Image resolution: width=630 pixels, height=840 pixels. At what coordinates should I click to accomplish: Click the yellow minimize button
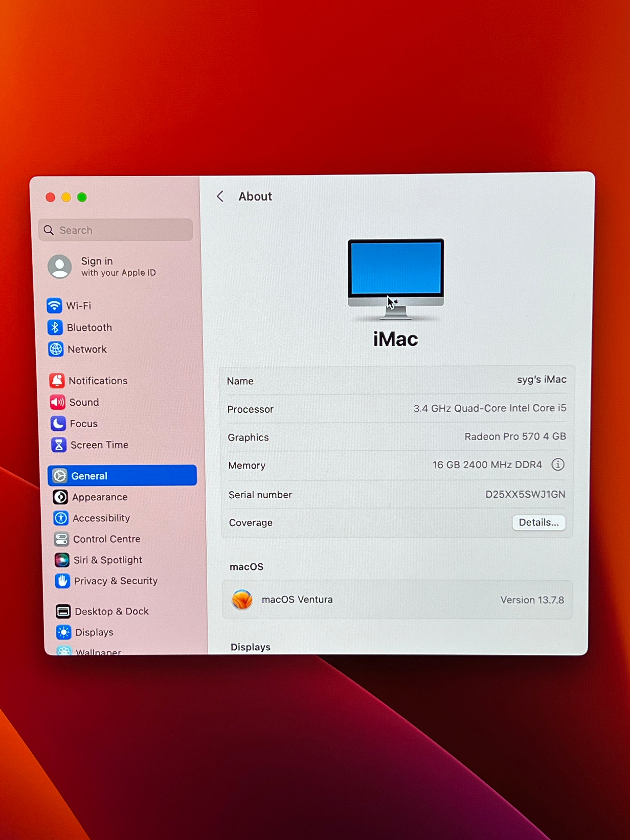(x=66, y=197)
